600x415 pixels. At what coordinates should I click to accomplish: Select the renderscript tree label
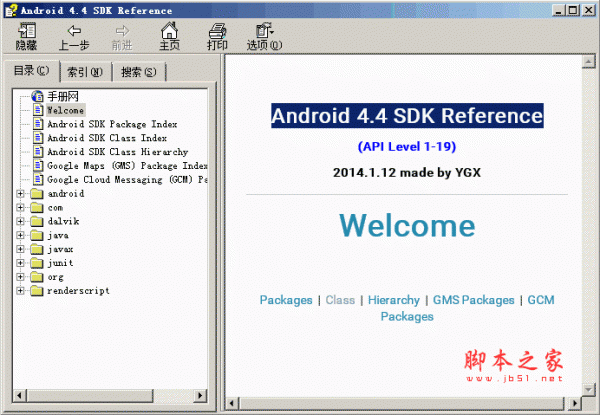click(x=78, y=291)
